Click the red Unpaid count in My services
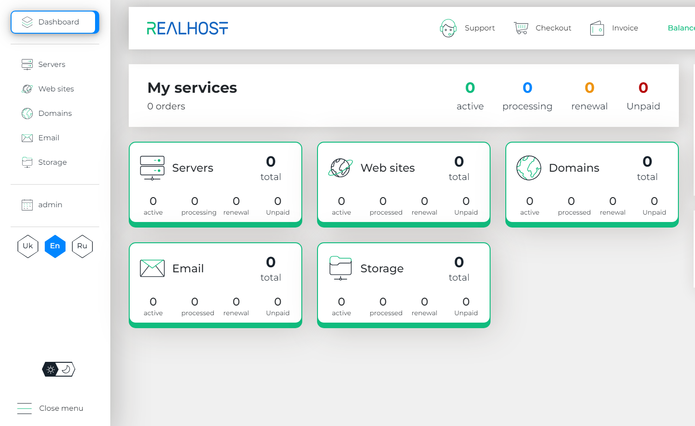Viewport: 695px width, 426px height. tap(643, 88)
